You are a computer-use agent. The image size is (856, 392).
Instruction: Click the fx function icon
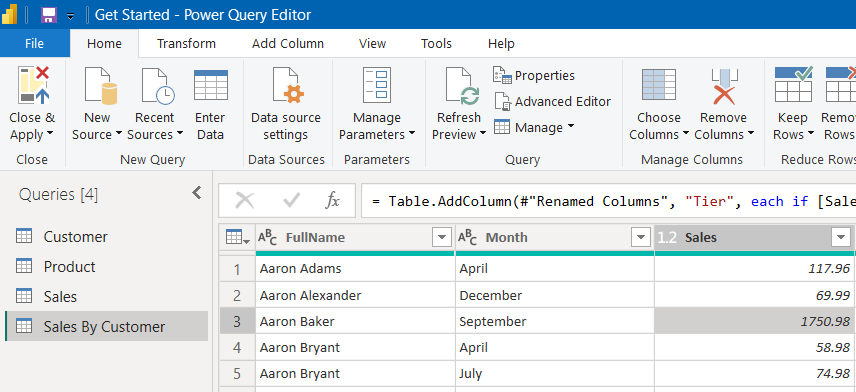click(x=332, y=201)
